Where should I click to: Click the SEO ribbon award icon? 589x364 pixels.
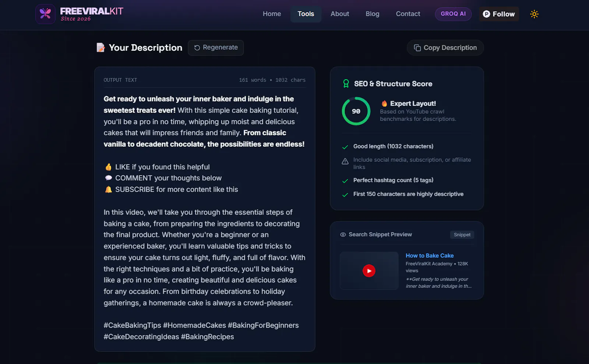[x=346, y=84]
